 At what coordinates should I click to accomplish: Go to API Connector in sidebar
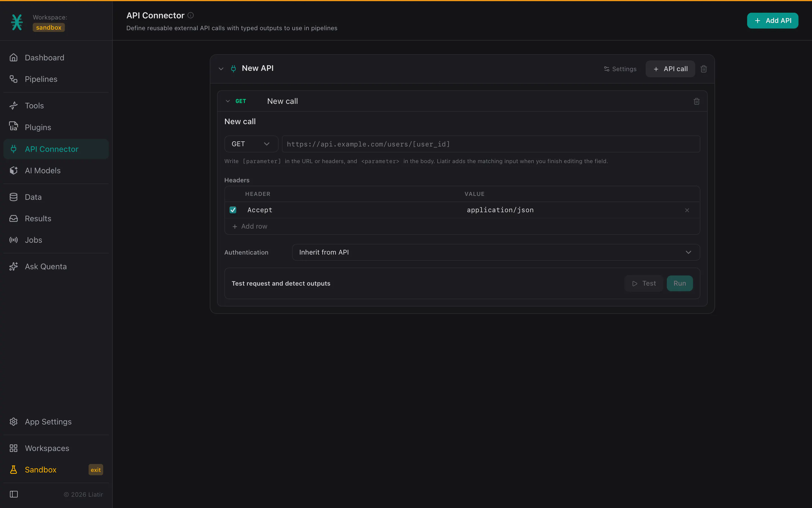[56, 149]
